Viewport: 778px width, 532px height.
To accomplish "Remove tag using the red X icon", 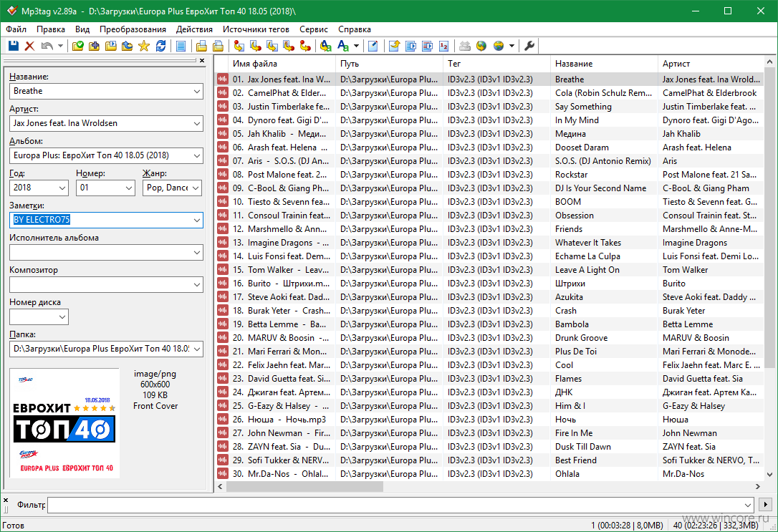I will 30,46.
